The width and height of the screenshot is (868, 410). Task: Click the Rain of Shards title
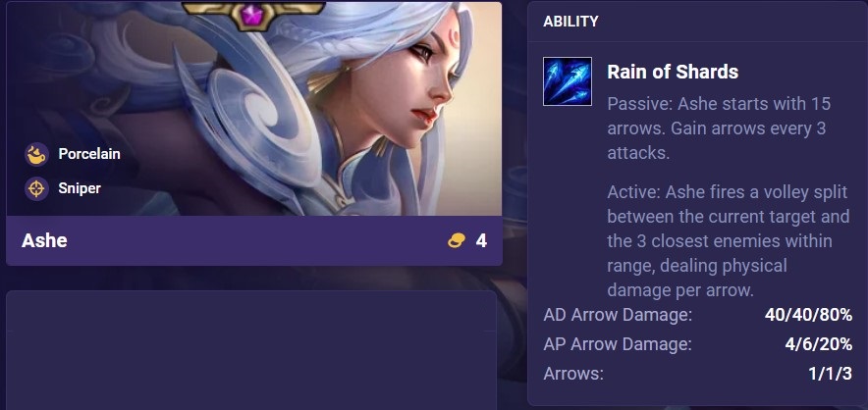tap(673, 72)
